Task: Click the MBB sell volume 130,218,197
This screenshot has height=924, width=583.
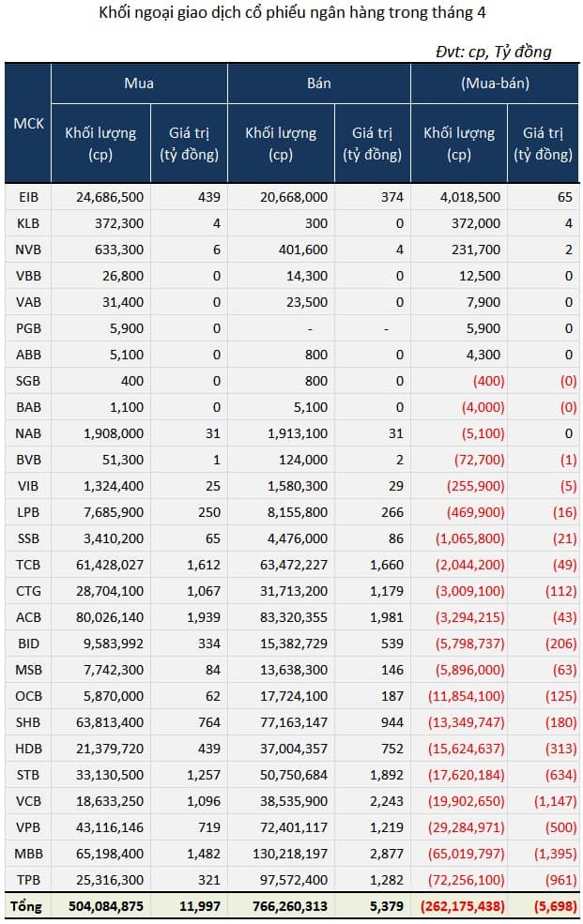Action: 290,854
